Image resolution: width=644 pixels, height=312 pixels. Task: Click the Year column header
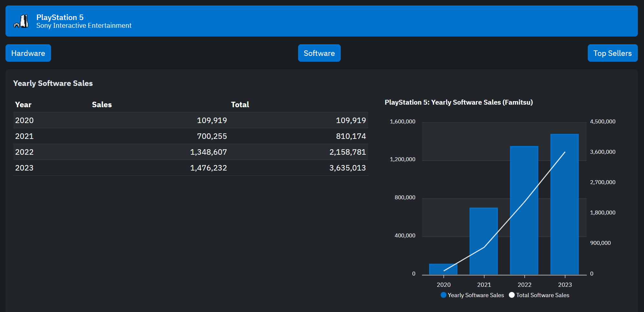click(23, 105)
